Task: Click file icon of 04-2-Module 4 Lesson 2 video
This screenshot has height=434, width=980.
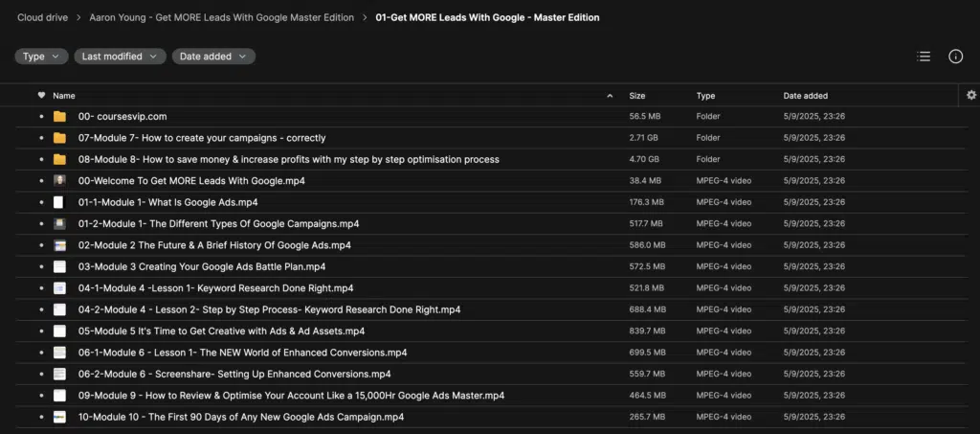Action: click(59, 309)
